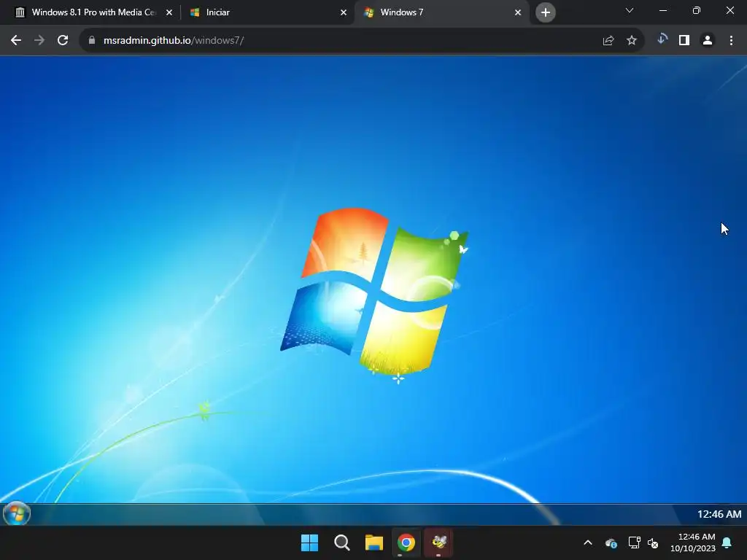Open the Chrome three-dot menu
Screen dimensions: 747x560
(x=731, y=41)
